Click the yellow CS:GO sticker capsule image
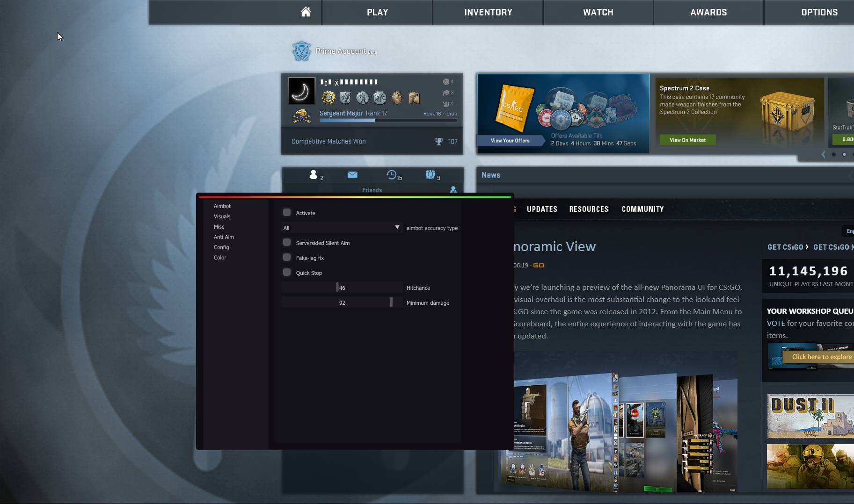The height and width of the screenshot is (504, 854). (514, 108)
